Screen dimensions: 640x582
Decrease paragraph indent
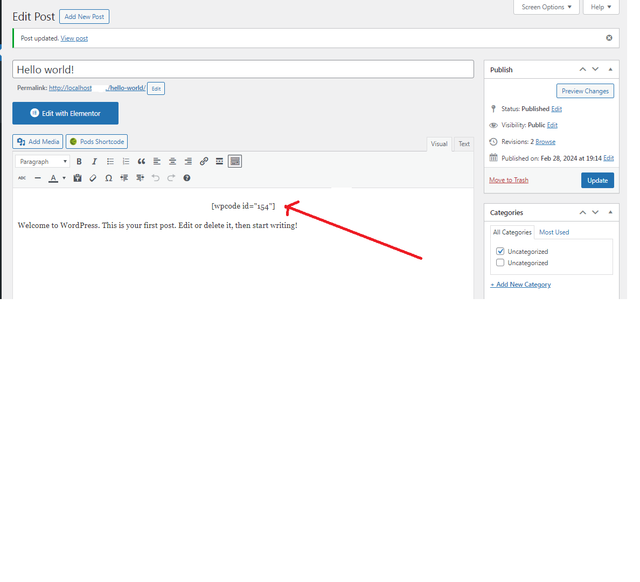pyautogui.click(x=124, y=178)
